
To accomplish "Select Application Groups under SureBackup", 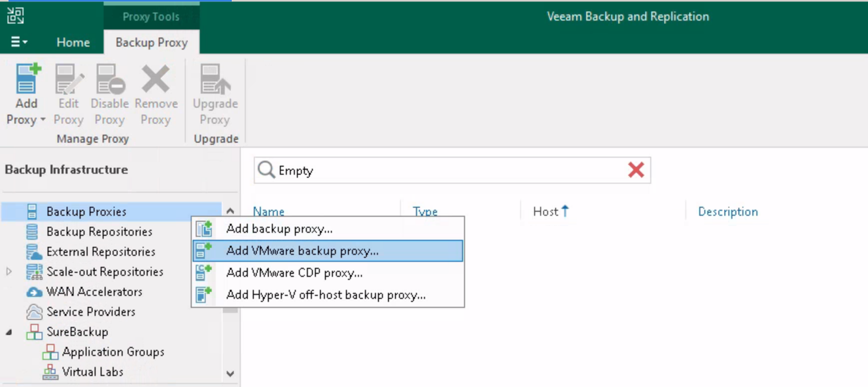I will coord(113,352).
